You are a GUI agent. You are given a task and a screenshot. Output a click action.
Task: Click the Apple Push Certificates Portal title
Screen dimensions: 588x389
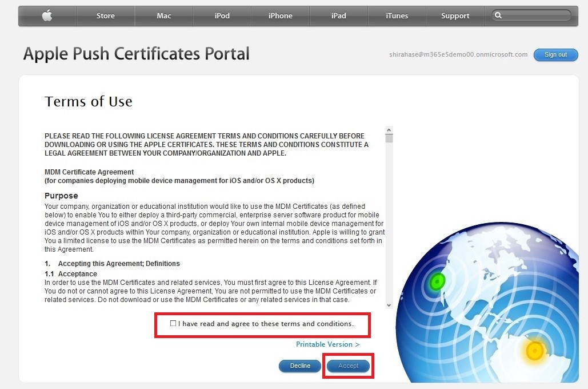click(137, 54)
